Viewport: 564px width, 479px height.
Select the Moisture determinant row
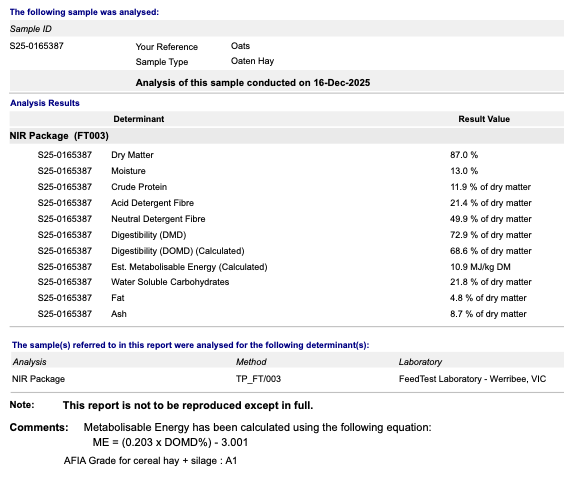[286, 171]
